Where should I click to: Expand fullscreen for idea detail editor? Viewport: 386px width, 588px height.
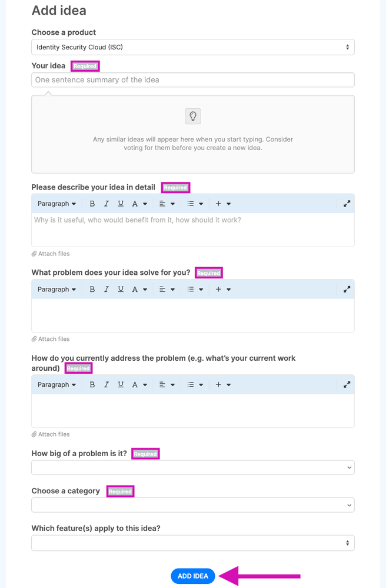[x=347, y=204]
